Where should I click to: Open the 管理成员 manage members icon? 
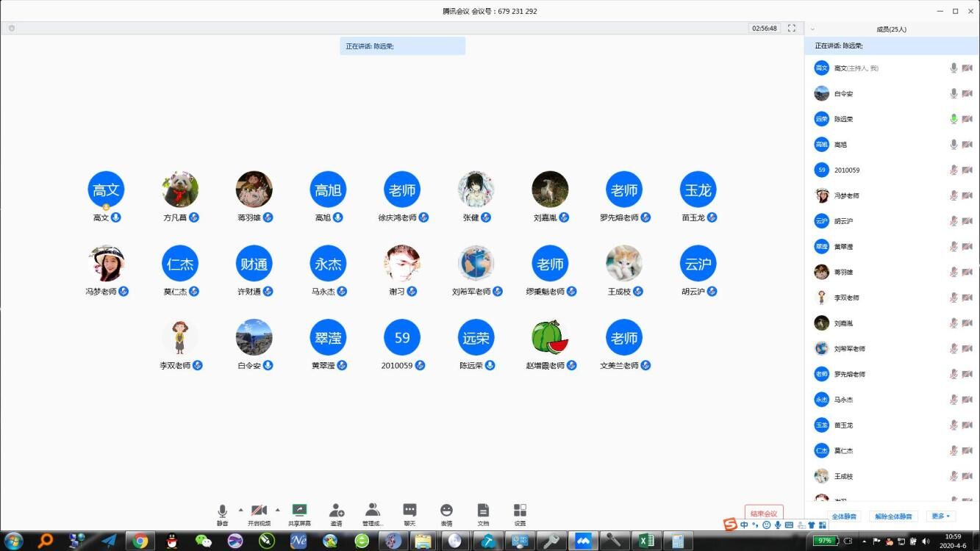point(373,511)
